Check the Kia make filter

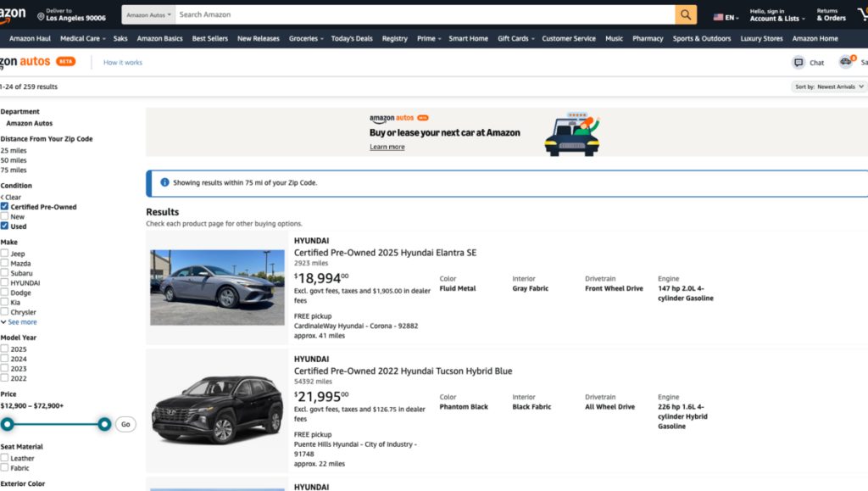[4, 302]
